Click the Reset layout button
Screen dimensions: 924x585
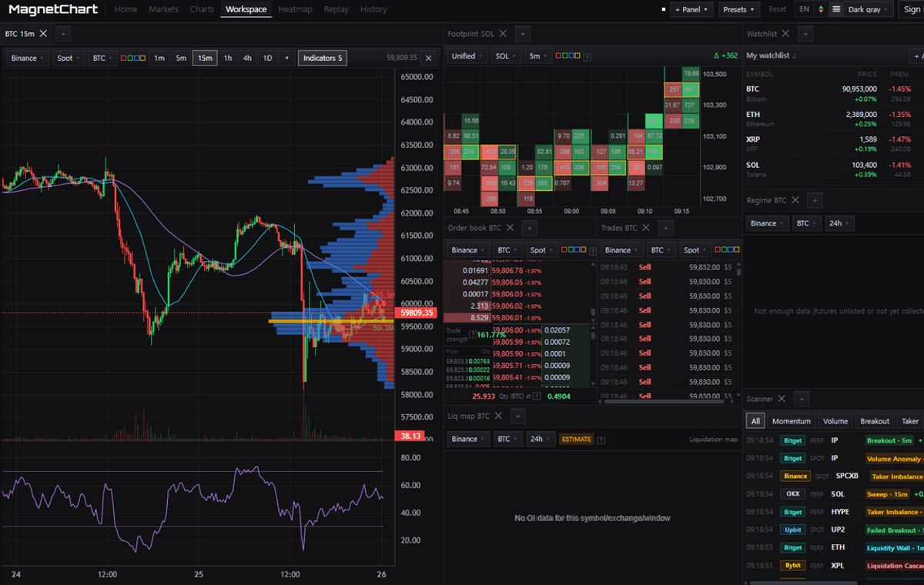(778, 9)
